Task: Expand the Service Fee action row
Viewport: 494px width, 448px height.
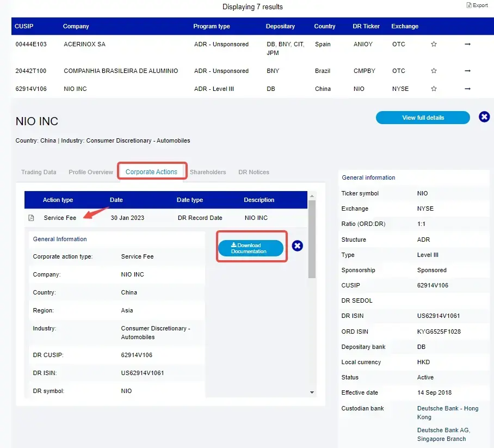Action: [60, 218]
